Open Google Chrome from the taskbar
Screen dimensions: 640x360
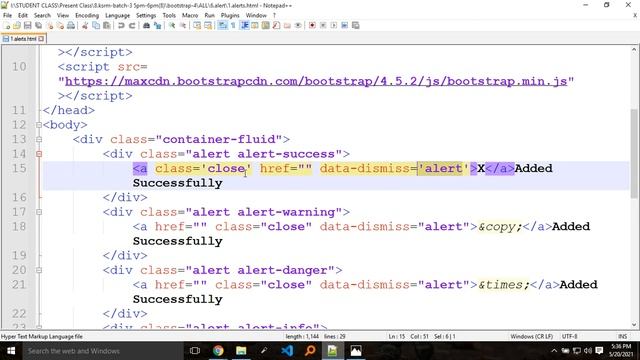click(218, 351)
